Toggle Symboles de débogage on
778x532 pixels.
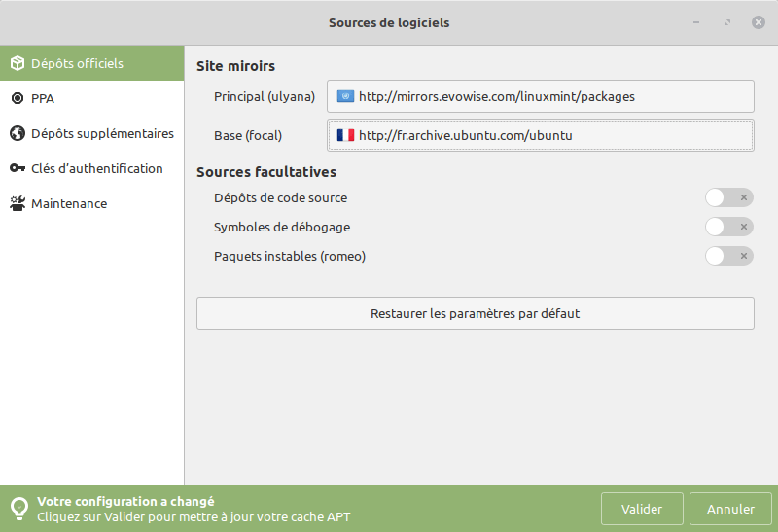728,227
